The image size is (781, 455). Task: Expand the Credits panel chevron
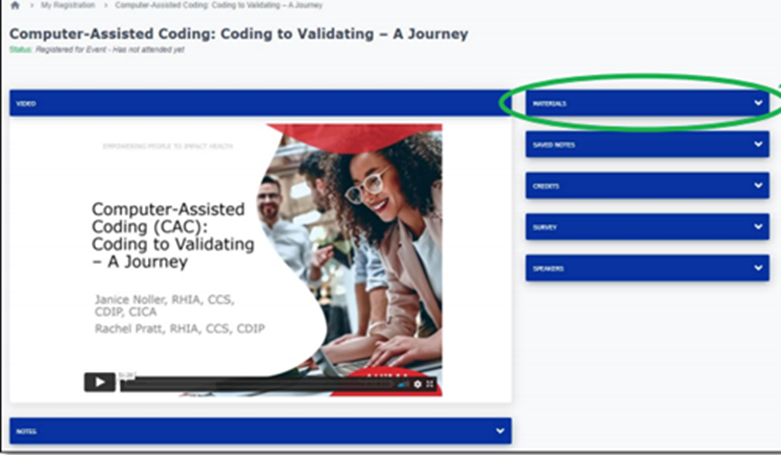click(758, 186)
